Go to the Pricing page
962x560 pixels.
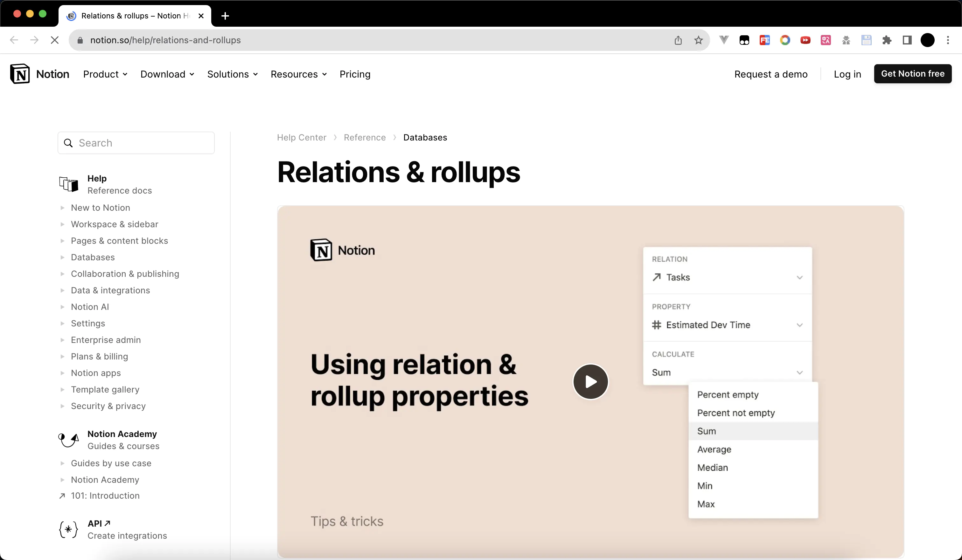pyautogui.click(x=355, y=74)
